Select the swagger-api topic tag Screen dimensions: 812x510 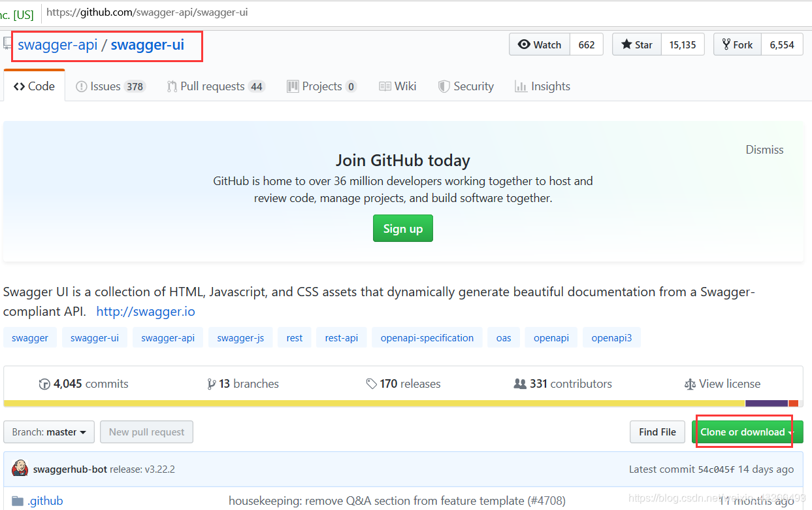coord(168,338)
